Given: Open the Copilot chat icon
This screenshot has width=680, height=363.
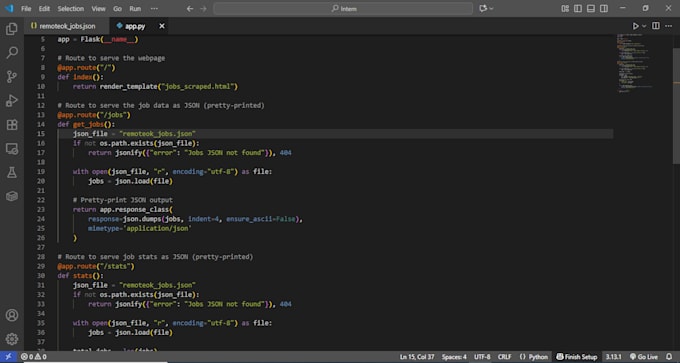Looking at the screenshot, I should [483, 9].
